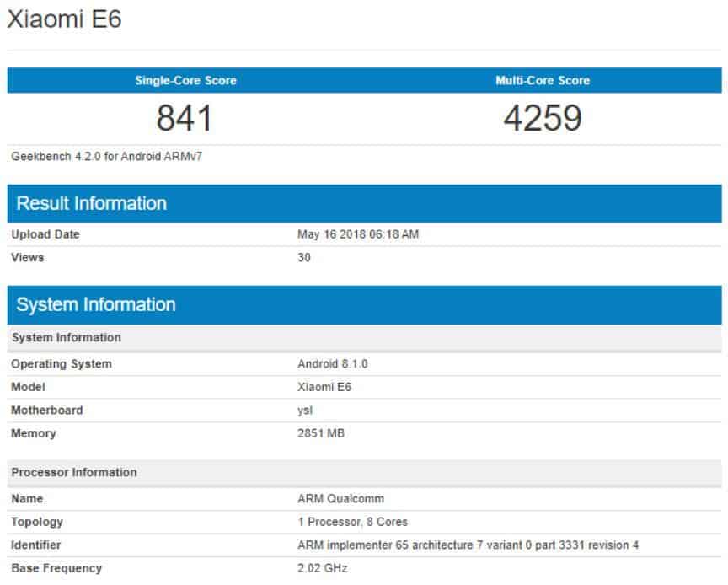Viewport: 728px width, 585px height.
Task: Click the single-core score value 841
Action: pyautogui.click(x=185, y=118)
